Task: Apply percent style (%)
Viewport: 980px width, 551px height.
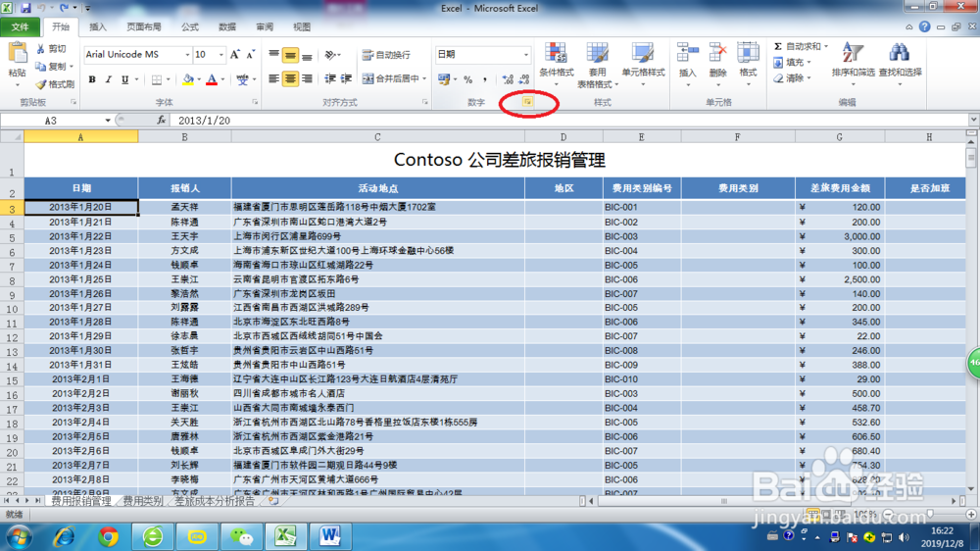Action: pos(467,79)
